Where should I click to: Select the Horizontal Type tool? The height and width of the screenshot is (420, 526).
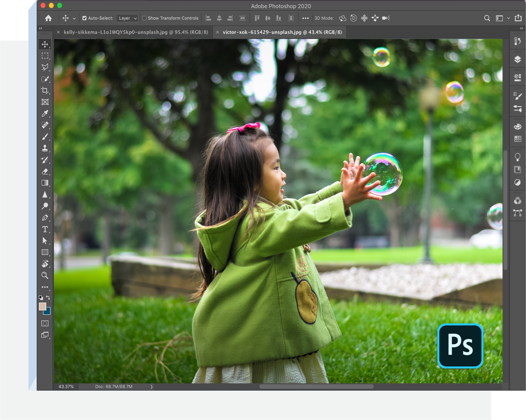45,229
